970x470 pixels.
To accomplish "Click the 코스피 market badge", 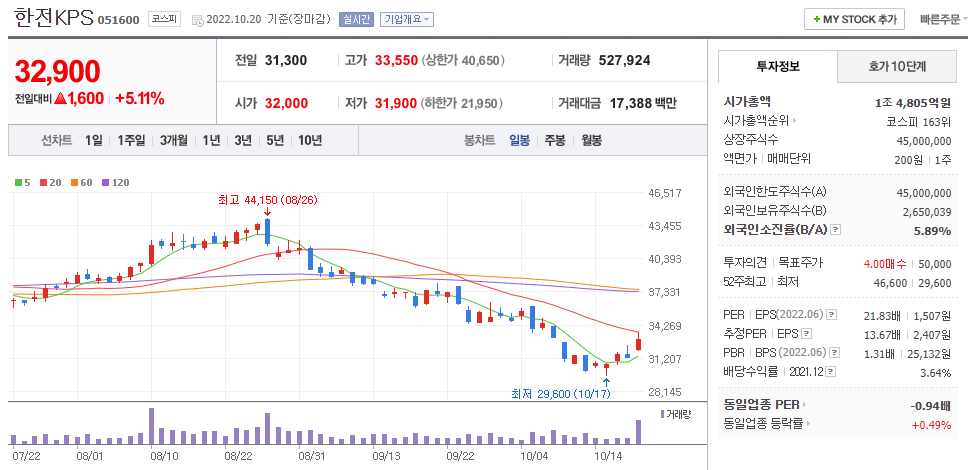I will tap(164, 20).
